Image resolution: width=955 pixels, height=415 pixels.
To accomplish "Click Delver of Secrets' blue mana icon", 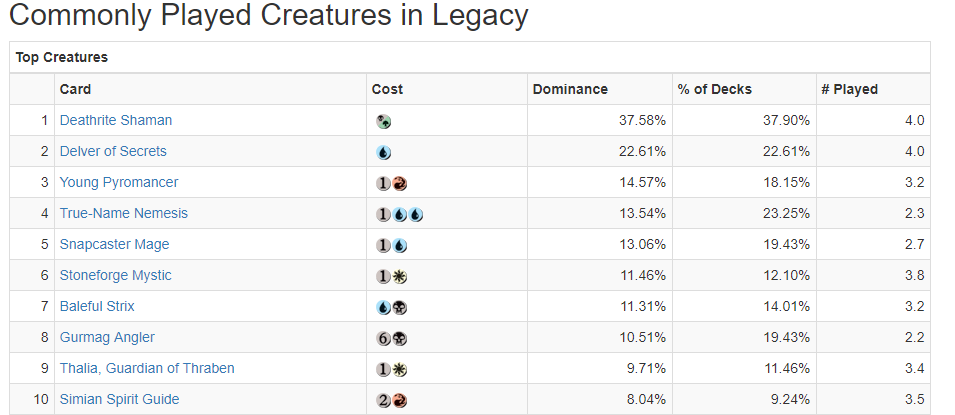I will click(x=384, y=152).
